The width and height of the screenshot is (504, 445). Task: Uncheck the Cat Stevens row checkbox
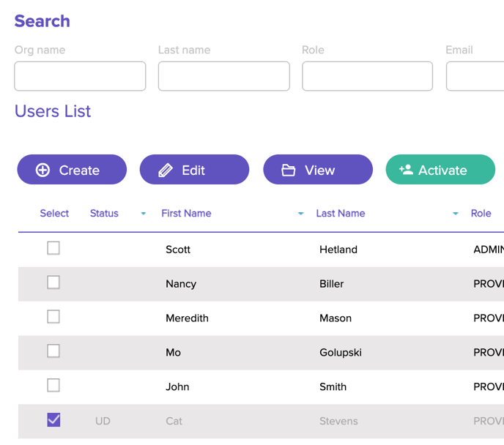coord(53,420)
